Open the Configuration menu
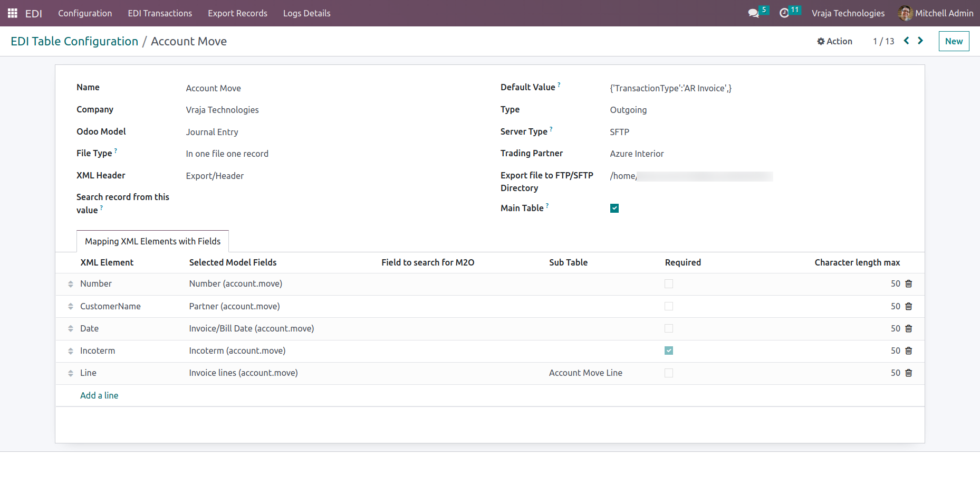This screenshot has height=492, width=980. pos(85,13)
